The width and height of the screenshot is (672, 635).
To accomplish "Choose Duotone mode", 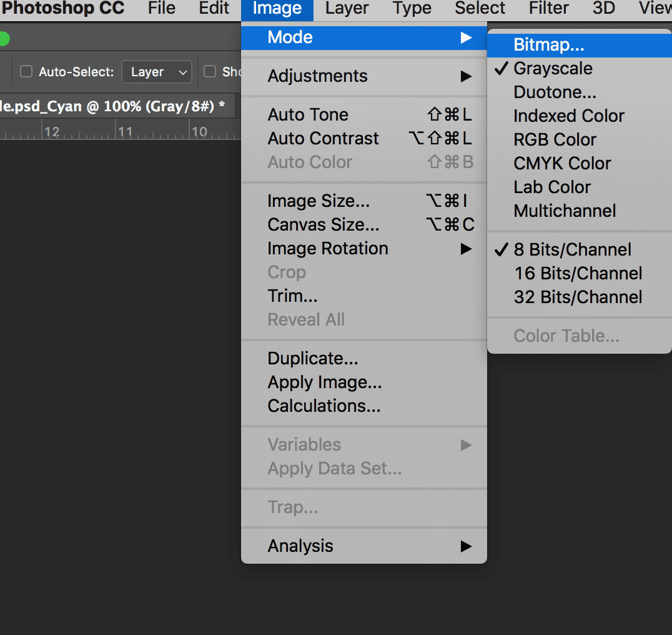I will click(x=580, y=92).
